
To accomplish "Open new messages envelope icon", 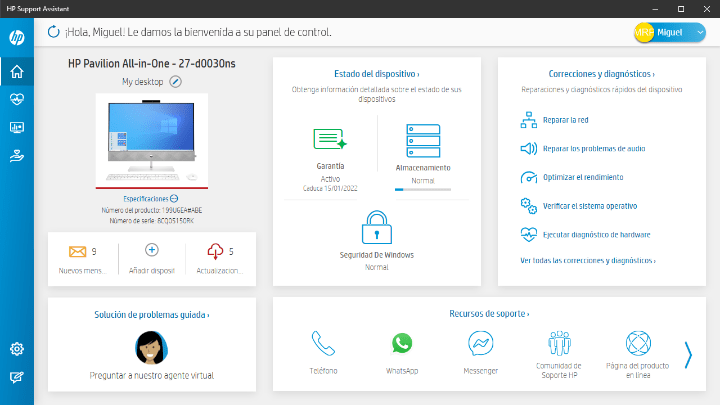I will tap(78, 252).
